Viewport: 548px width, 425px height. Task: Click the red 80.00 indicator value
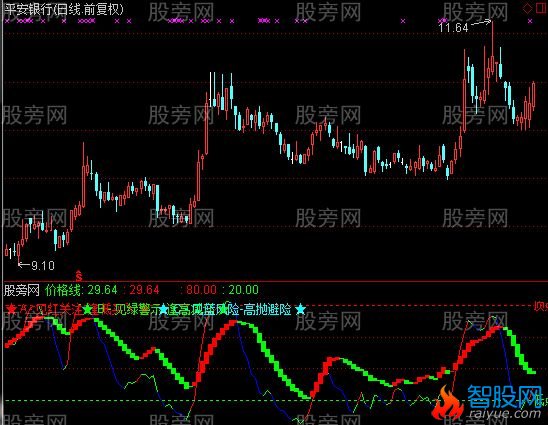pyautogui.click(x=201, y=290)
